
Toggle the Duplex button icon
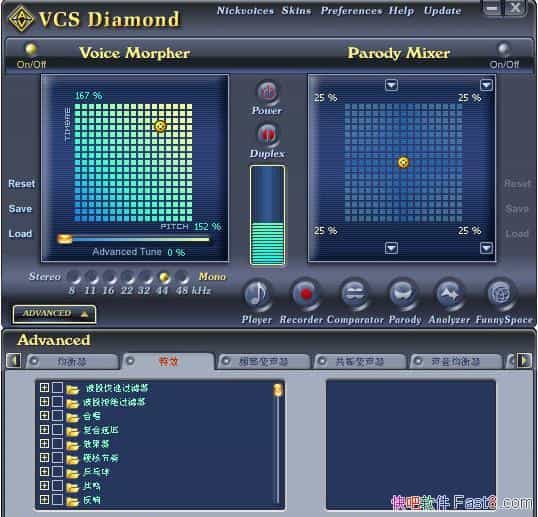[x=267, y=134]
